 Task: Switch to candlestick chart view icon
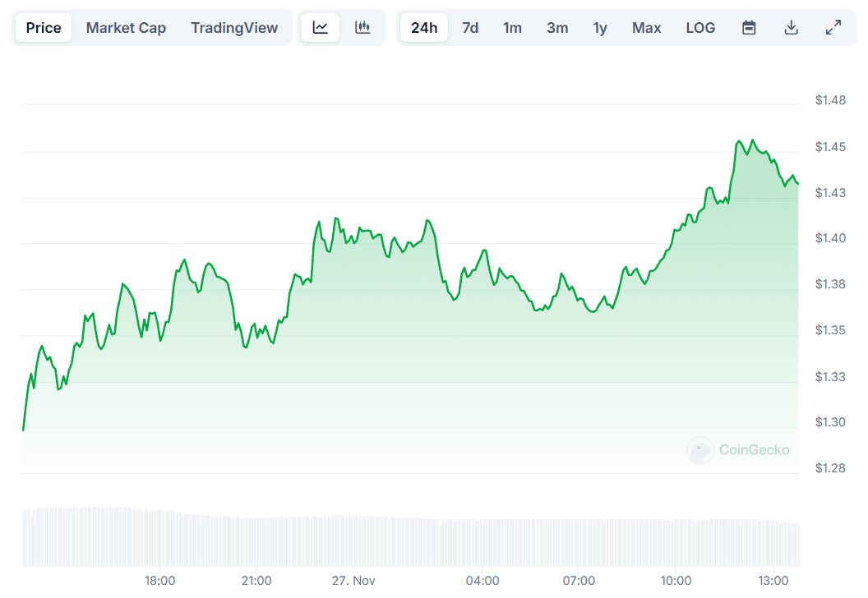(362, 27)
